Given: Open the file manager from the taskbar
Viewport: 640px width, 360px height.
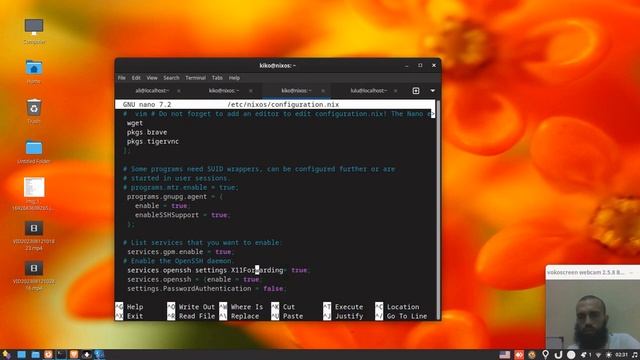Looking at the screenshot, I should [36, 354].
